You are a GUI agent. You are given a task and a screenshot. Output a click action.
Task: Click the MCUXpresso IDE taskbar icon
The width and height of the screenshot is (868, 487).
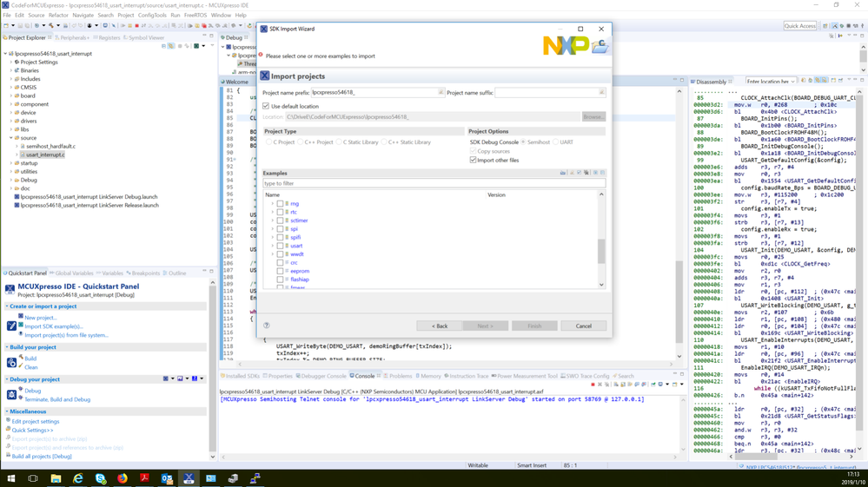(x=189, y=478)
